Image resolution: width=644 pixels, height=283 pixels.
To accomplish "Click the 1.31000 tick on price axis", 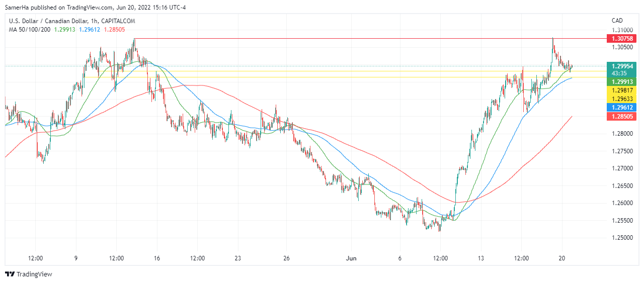I will [x=622, y=30].
